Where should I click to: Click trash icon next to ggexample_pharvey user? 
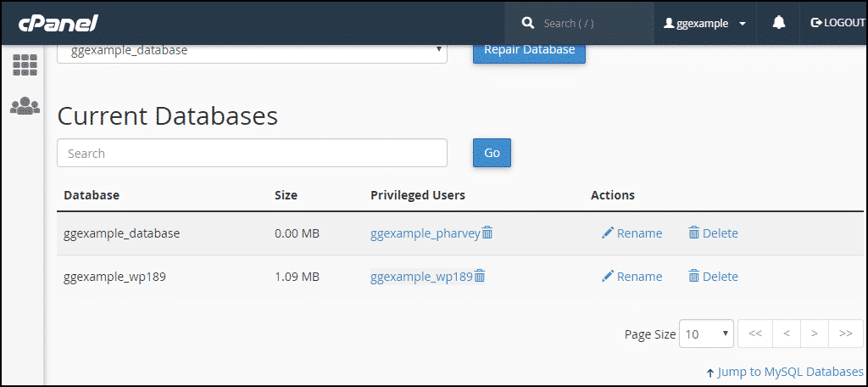(487, 233)
